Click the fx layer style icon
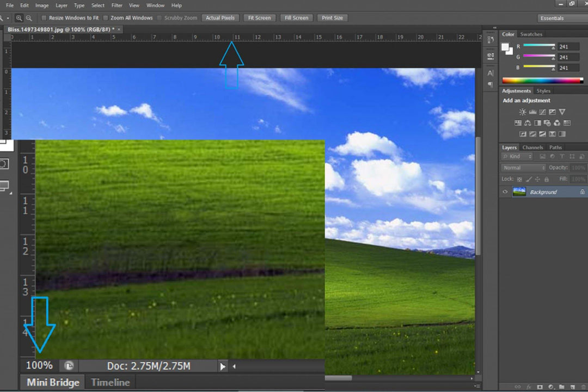This screenshot has width=588, height=392. [x=529, y=387]
